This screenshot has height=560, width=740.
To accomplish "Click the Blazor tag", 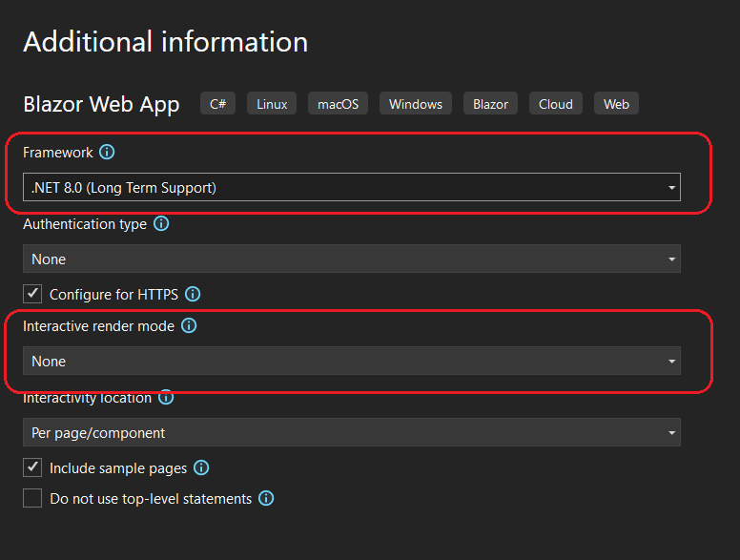I will click(490, 104).
